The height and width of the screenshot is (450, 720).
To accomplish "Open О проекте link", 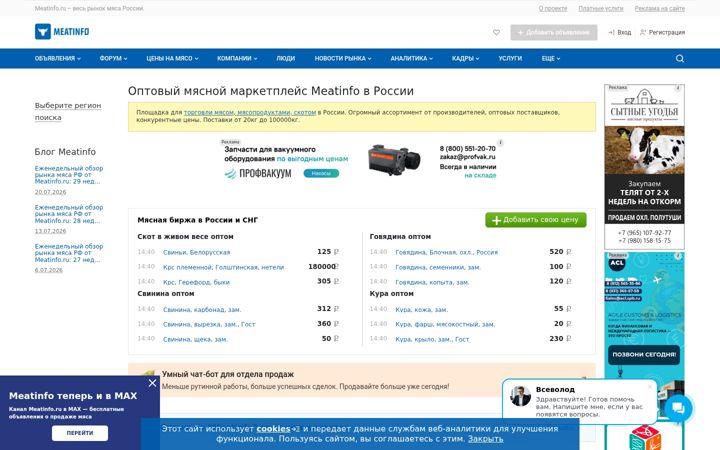I will [553, 8].
